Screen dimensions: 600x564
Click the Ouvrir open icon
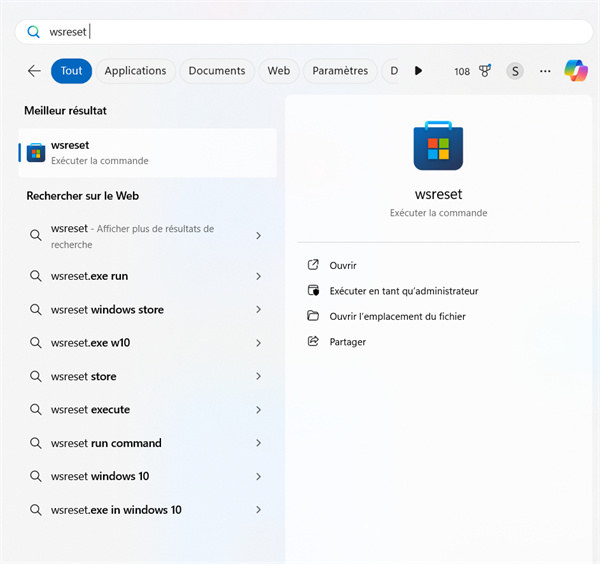coord(313,265)
